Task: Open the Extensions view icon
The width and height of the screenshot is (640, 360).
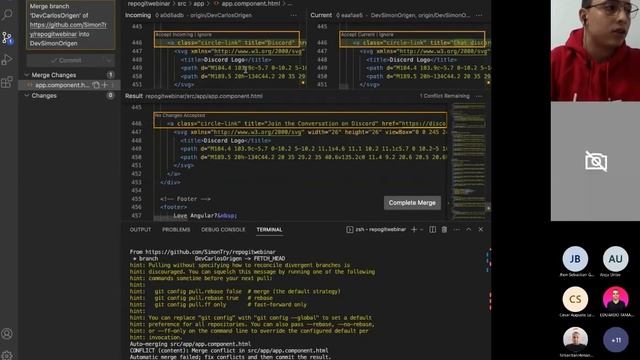Action: pos(7,82)
